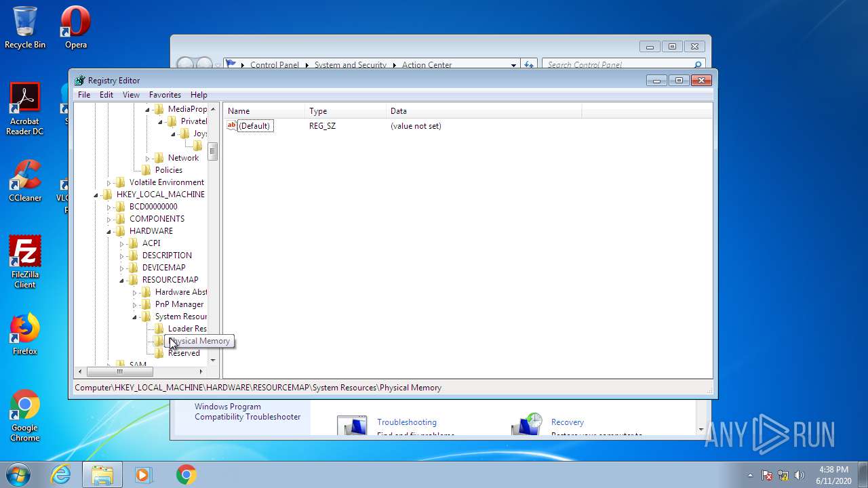Select the HKEY_LOCAL_MACHINE folder icon
Image resolution: width=868 pixels, height=488 pixels.
click(108, 195)
